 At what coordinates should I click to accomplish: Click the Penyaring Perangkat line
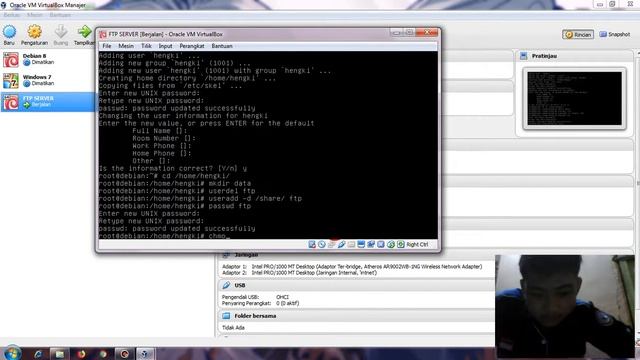(260, 303)
